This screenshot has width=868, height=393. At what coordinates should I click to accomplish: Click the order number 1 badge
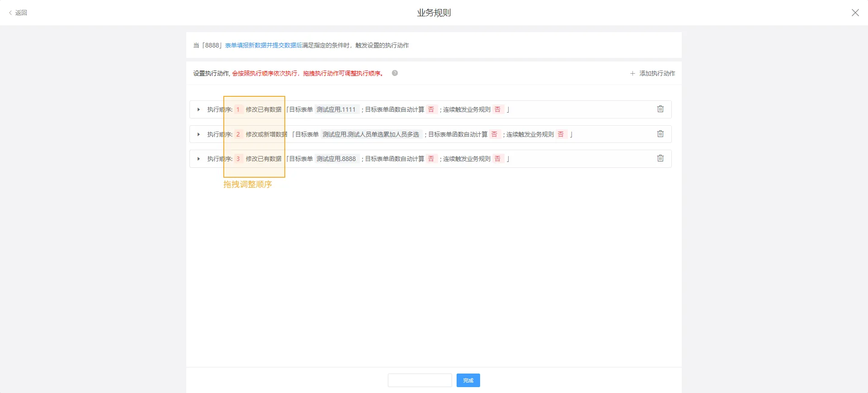238,109
